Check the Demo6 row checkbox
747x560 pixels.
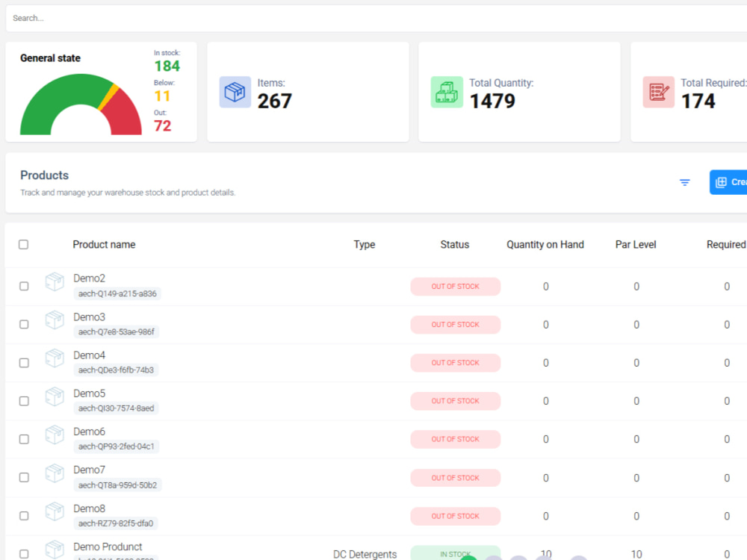point(24,439)
